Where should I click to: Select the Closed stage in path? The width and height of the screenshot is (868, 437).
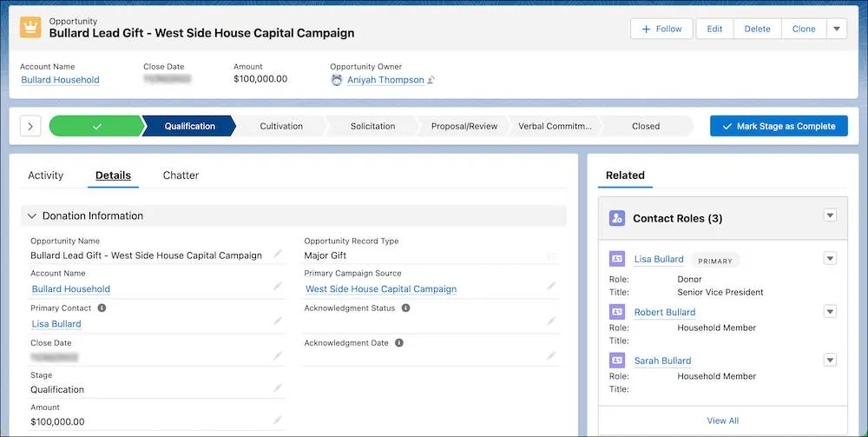click(646, 126)
